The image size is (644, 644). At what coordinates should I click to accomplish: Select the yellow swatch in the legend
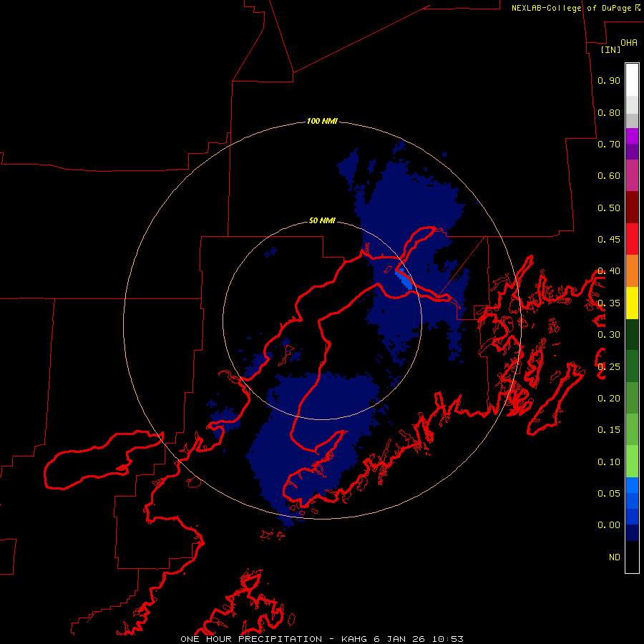[x=632, y=303]
